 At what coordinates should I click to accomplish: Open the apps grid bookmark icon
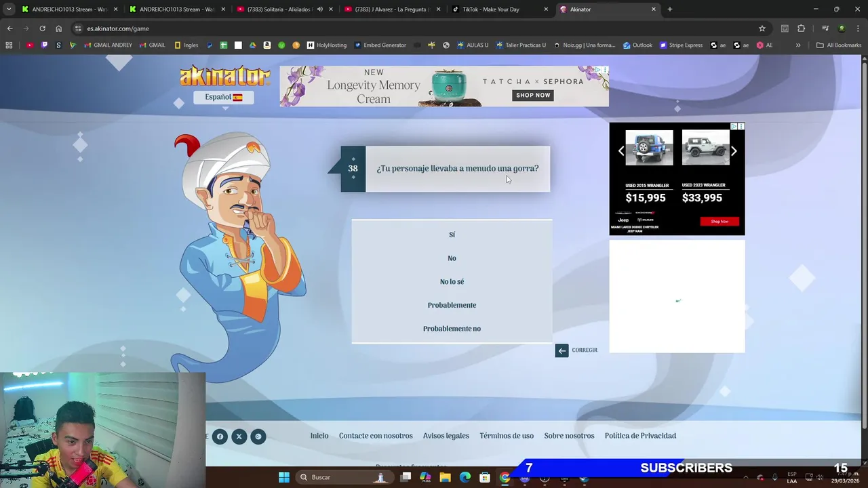click(x=9, y=45)
